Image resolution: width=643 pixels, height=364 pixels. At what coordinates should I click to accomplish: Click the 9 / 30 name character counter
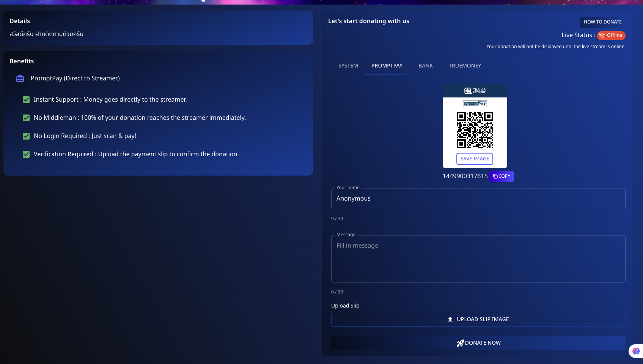[337, 219]
